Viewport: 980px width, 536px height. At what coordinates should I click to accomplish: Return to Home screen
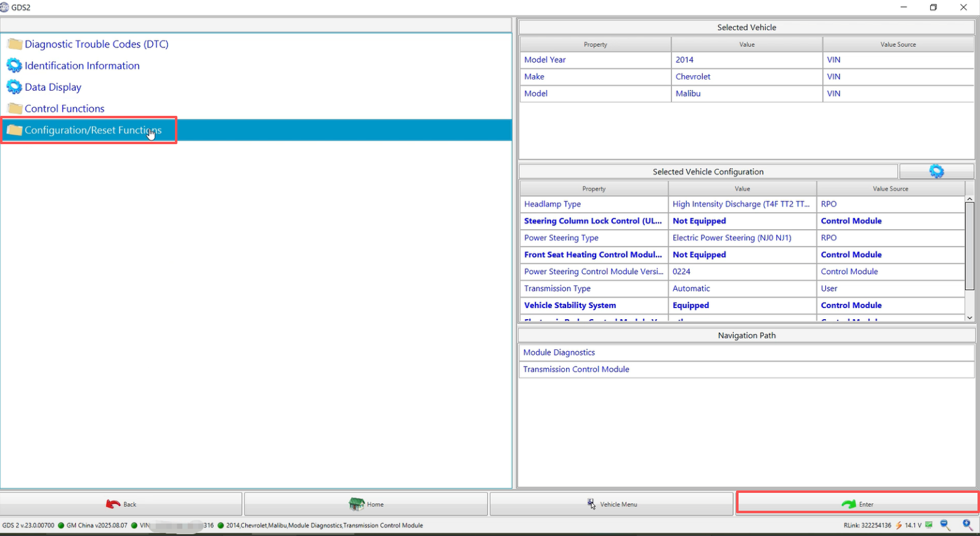click(x=366, y=504)
